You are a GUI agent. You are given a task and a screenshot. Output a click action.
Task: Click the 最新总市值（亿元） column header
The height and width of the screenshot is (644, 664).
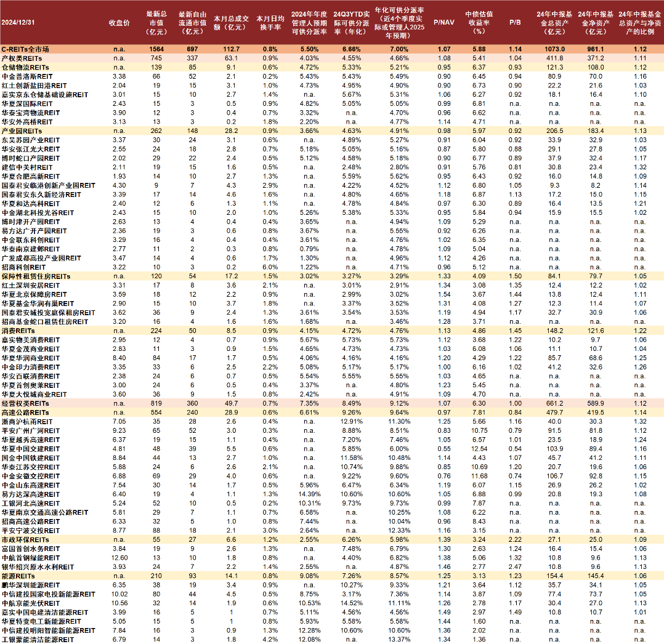coord(156,23)
